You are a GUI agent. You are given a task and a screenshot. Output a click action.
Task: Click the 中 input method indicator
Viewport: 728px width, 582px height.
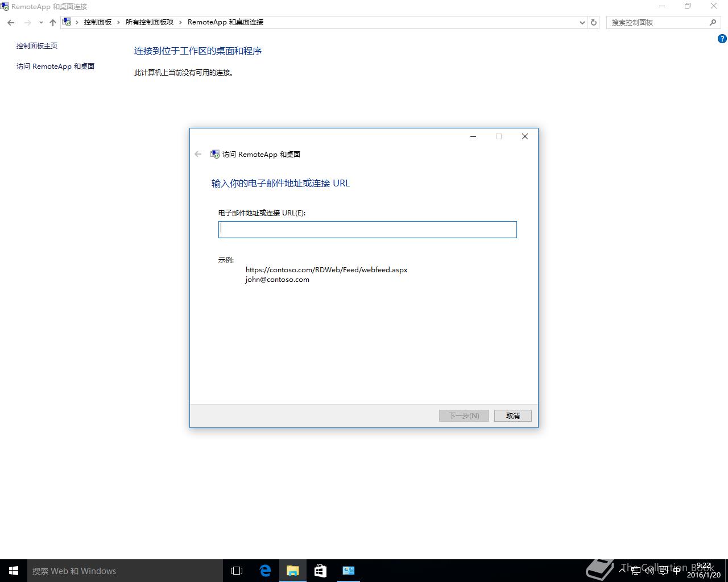tap(676, 571)
